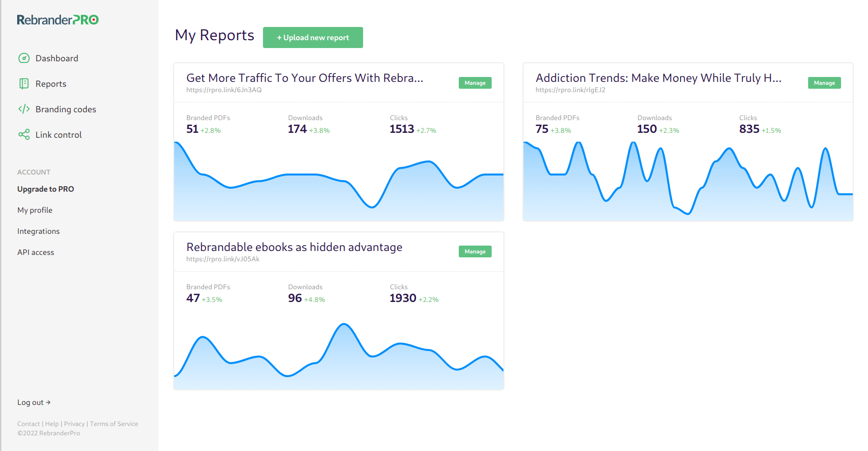Log out of the account
868x451 pixels.
coord(34,402)
